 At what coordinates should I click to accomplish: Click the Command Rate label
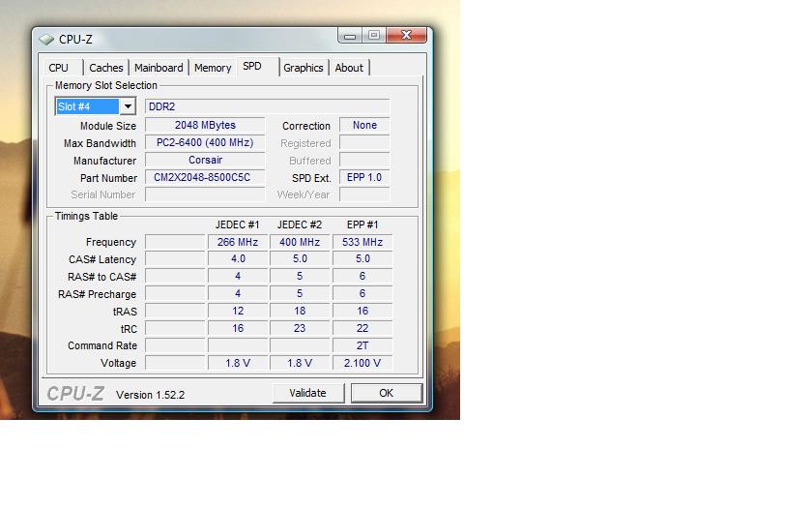point(102,345)
